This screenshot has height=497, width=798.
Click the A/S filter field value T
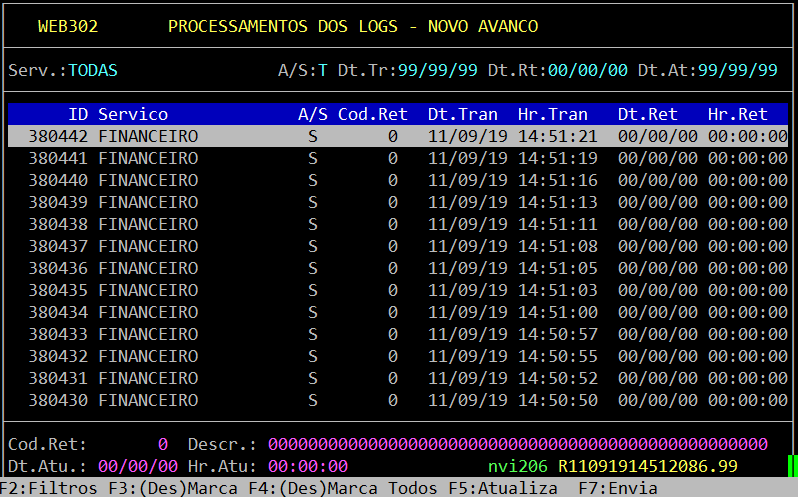point(323,70)
